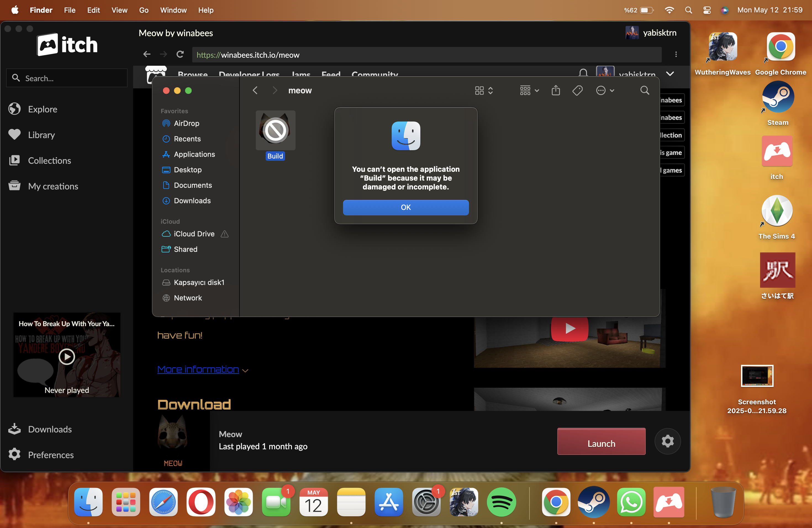The image size is (812, 528).
Task: Open Control Center in menu bar
Action: (x=707, y=10)
